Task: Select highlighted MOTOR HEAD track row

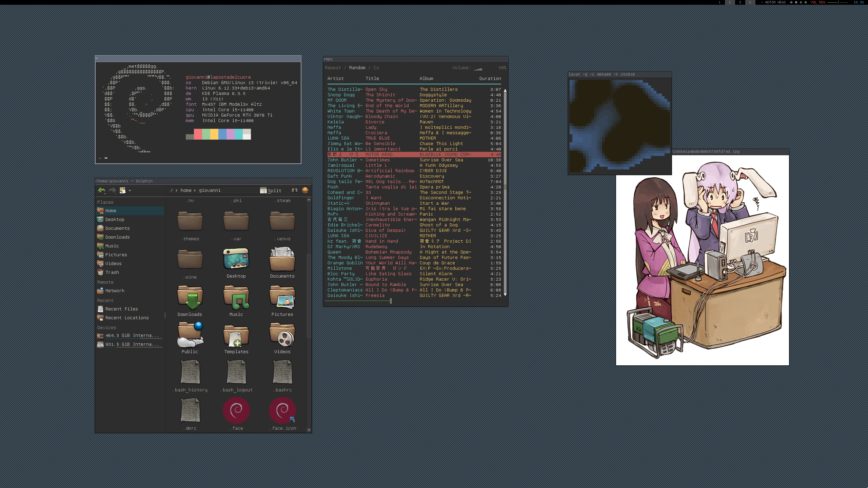Action: (414, 155)
